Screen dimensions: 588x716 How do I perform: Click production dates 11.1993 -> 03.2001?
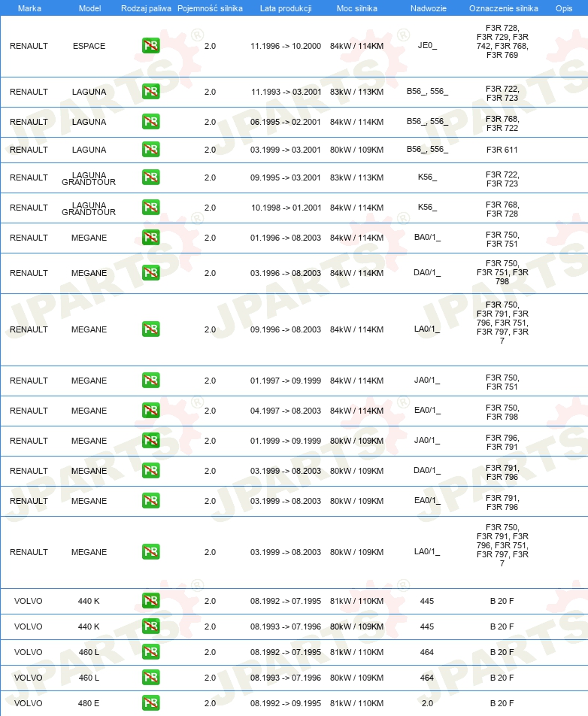point(286,92)
